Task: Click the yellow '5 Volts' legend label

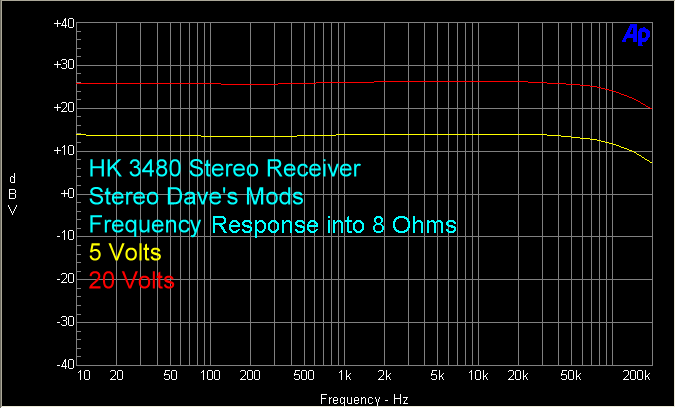Action: click(125, 252)
